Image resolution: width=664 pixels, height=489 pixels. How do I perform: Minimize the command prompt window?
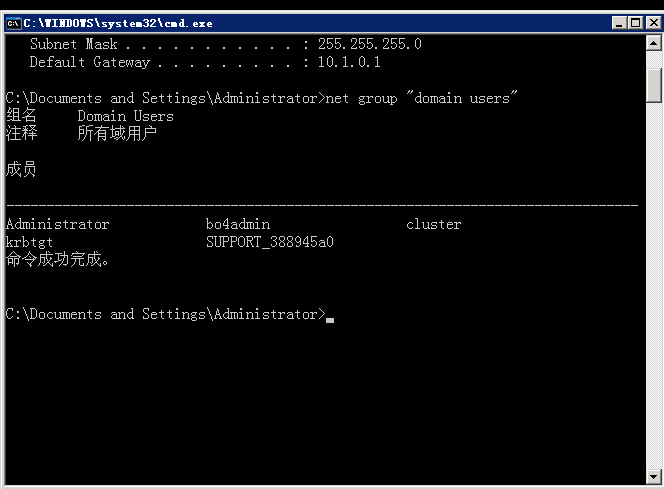pos(619,23)
